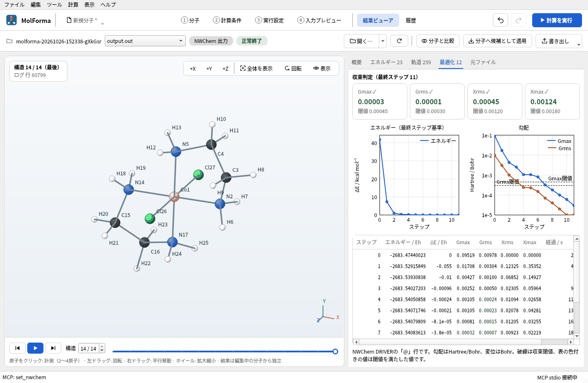This screenshot has height=383, width=588.
Task: Open the 表示 display options
Action: 322,69
